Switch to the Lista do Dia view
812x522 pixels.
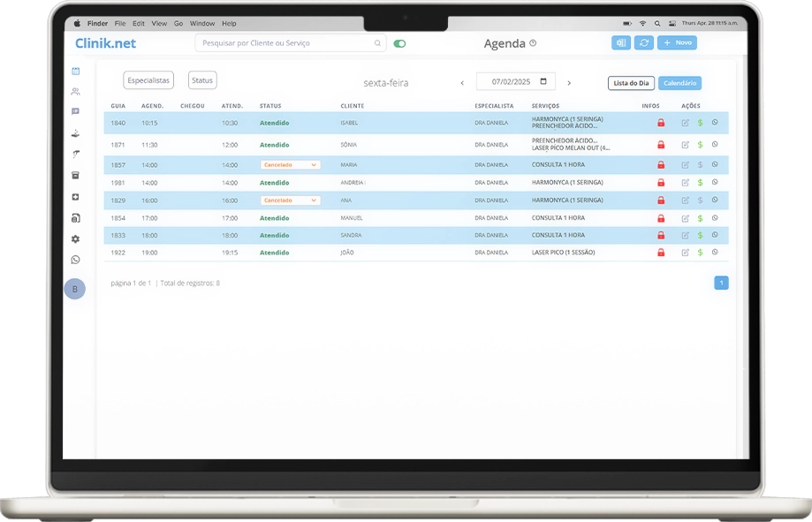(x=631, y=83)
